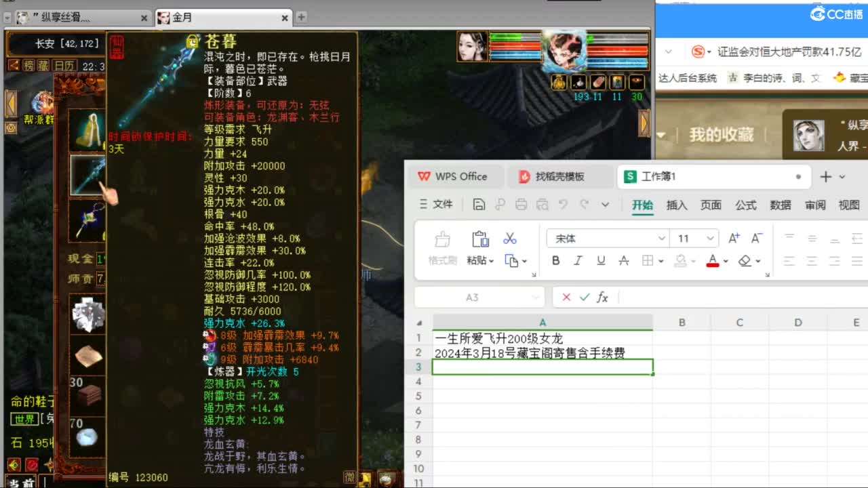Click the paste clipboard icon

tap(480, 239)
